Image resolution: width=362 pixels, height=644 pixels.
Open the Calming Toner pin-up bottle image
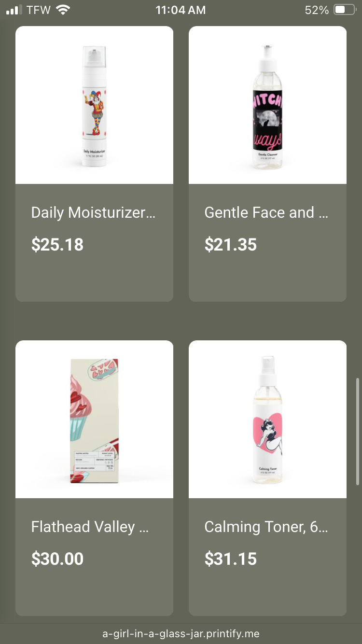(267, 419)
